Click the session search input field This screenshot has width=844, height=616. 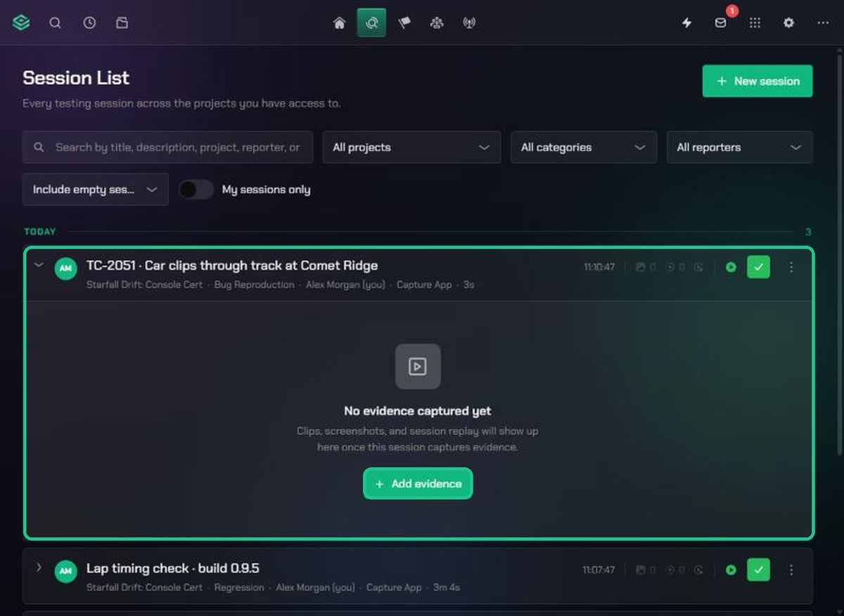pyautogui.click(x=168, y=148)
